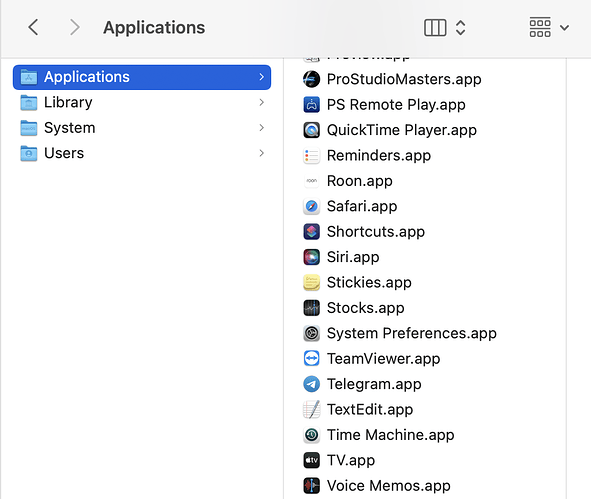This screenshot has height=499, width=591.
Task: Select the QuickTime Player.app icon
Action: [311, 130]
